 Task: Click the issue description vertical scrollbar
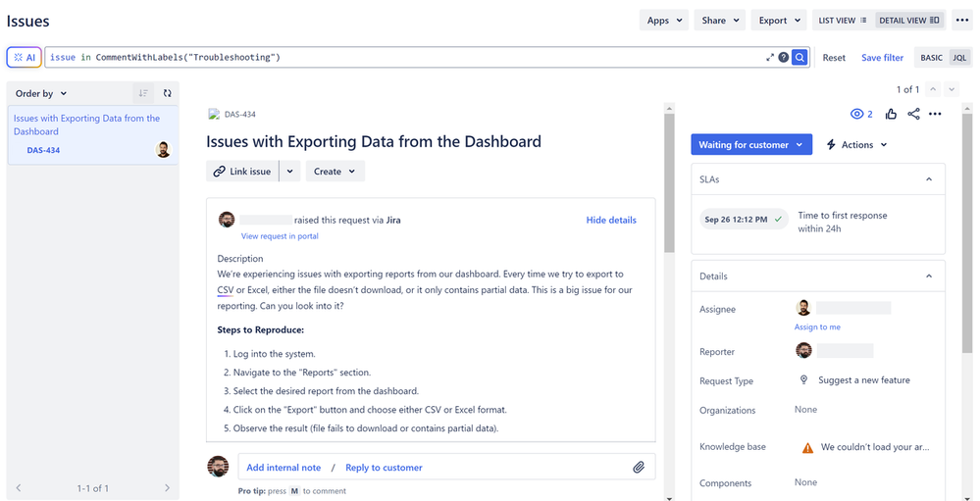[x=669, y=182]
